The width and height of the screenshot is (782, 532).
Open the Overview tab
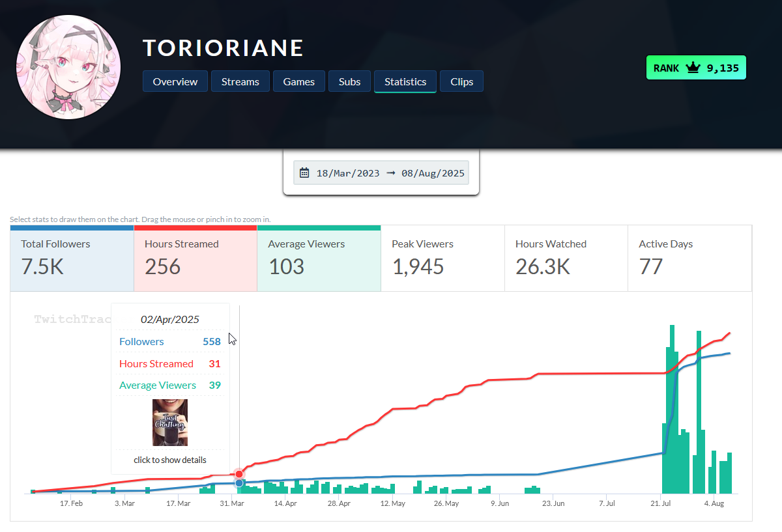(x=175, y=81)
